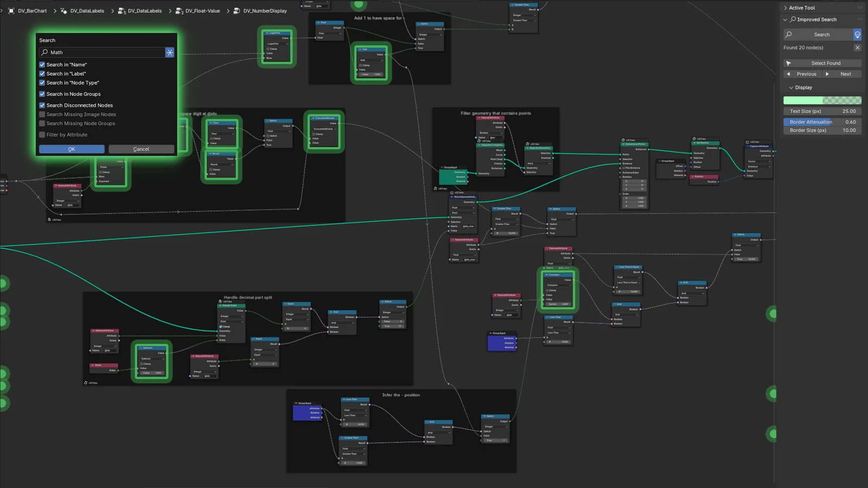Screen dimensions: 868x488
Task: Click the left arrow icon on the Previous button
Action: click(x=789, y=74)
